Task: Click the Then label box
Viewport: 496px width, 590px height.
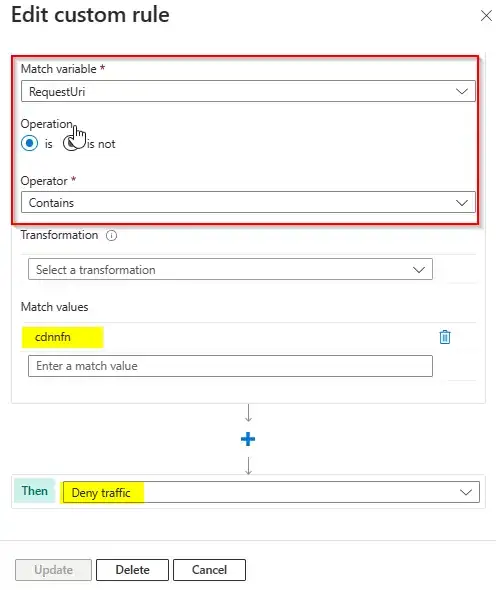Action: (35, 491)
